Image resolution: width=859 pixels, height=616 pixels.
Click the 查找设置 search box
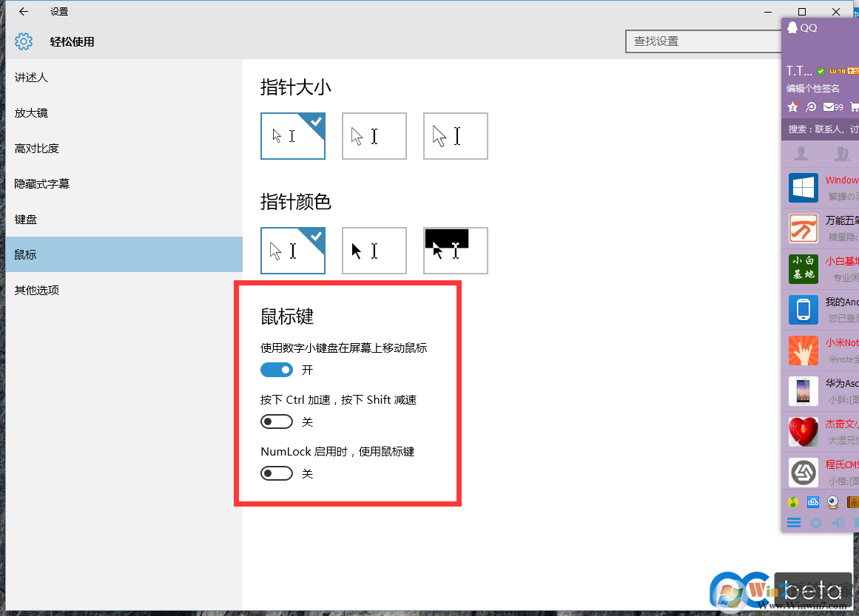[x=704, y=41]
